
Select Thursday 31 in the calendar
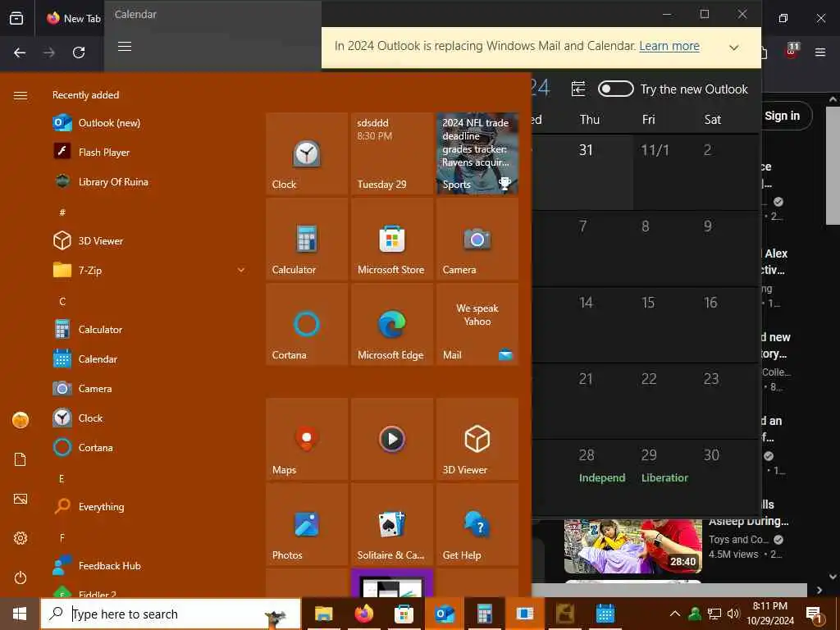click(601, 171)
